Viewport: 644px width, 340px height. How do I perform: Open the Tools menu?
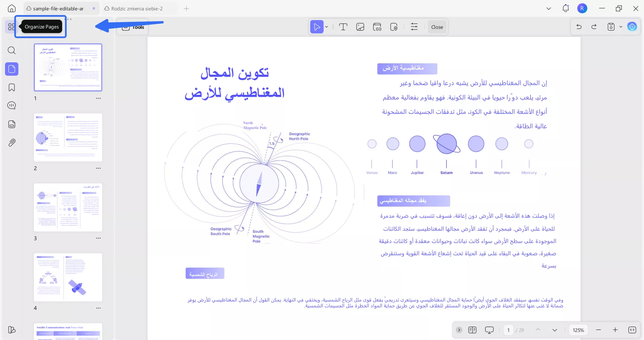(133, 27)
